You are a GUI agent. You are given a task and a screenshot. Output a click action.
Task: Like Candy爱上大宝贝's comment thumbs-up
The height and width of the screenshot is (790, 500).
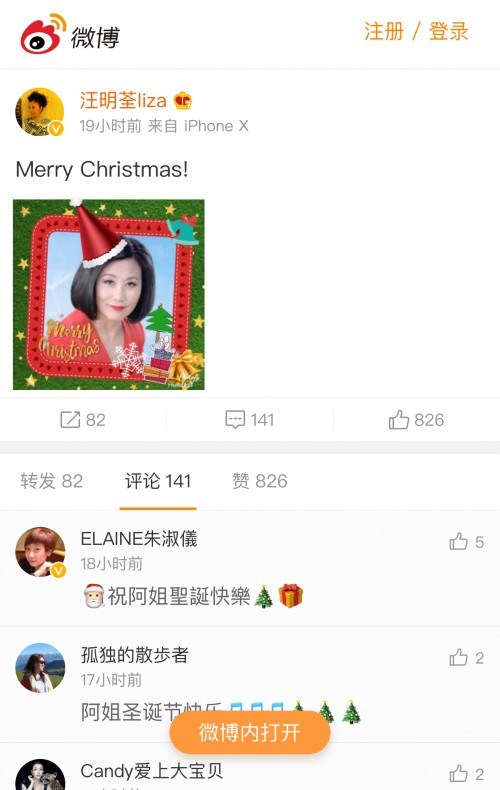459,773
